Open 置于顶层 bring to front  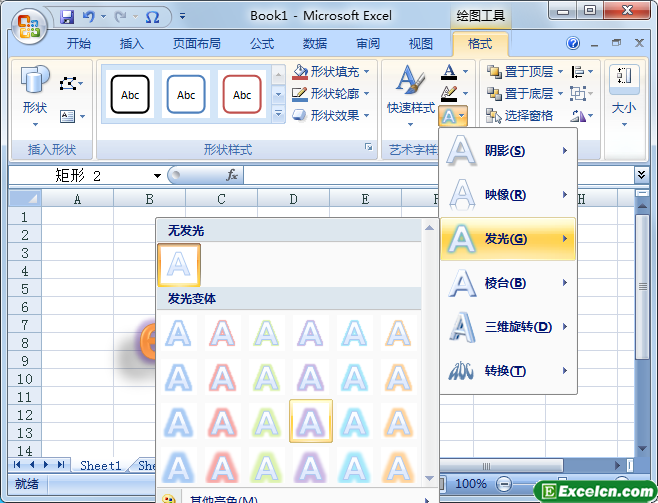(525, 72)
